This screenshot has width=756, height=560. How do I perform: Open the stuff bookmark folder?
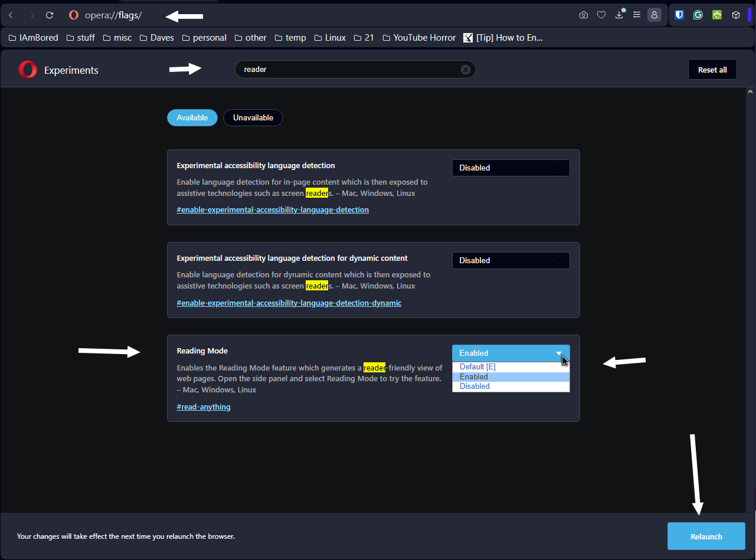80,38
